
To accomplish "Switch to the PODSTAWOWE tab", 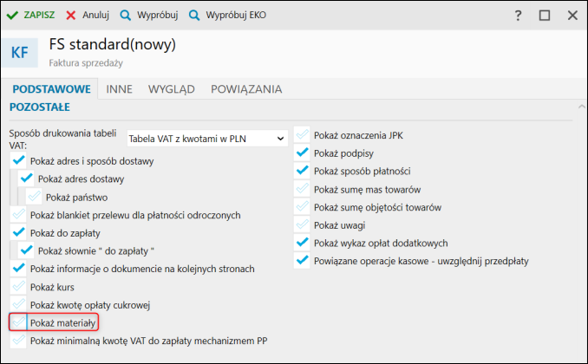I will point(51,89).
